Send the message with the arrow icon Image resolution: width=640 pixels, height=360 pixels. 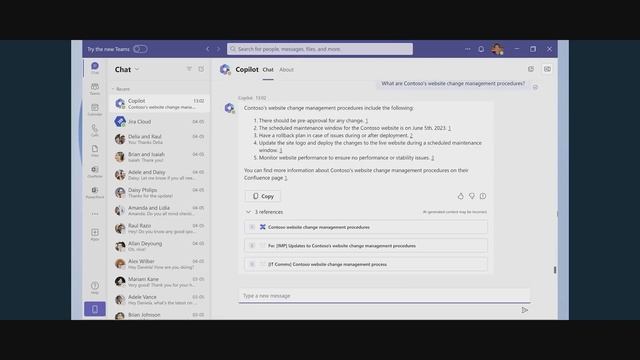click(524, 310)
